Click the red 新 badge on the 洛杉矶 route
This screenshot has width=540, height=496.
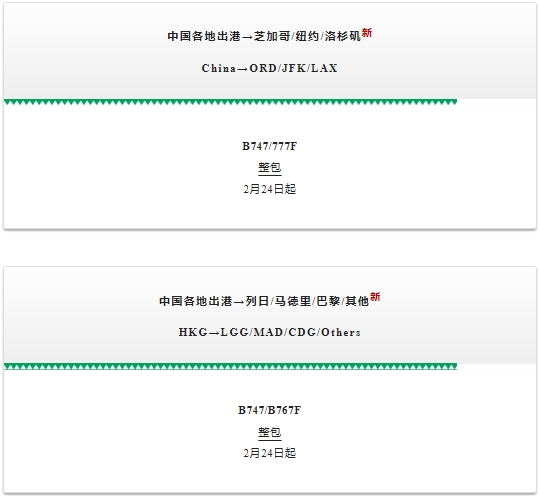click(367, 33)
